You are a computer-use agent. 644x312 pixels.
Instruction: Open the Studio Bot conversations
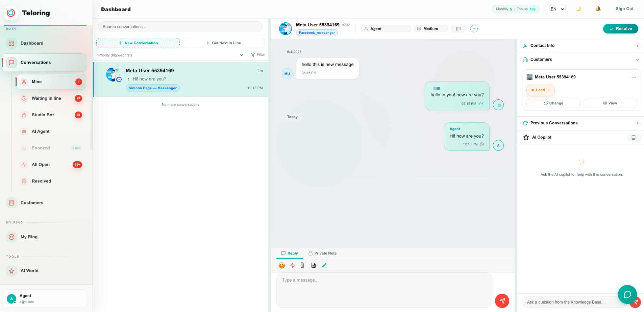pyautogui.click(x=51, y=115)
